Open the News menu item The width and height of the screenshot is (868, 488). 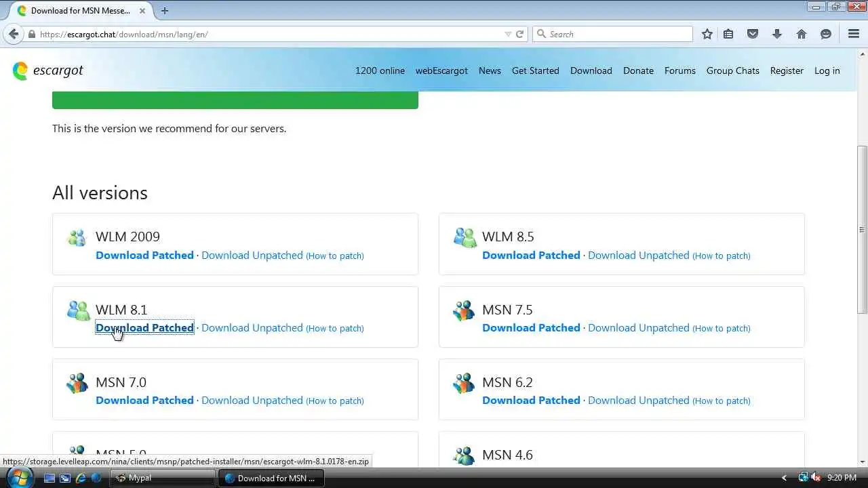click(x=490, y=70)
